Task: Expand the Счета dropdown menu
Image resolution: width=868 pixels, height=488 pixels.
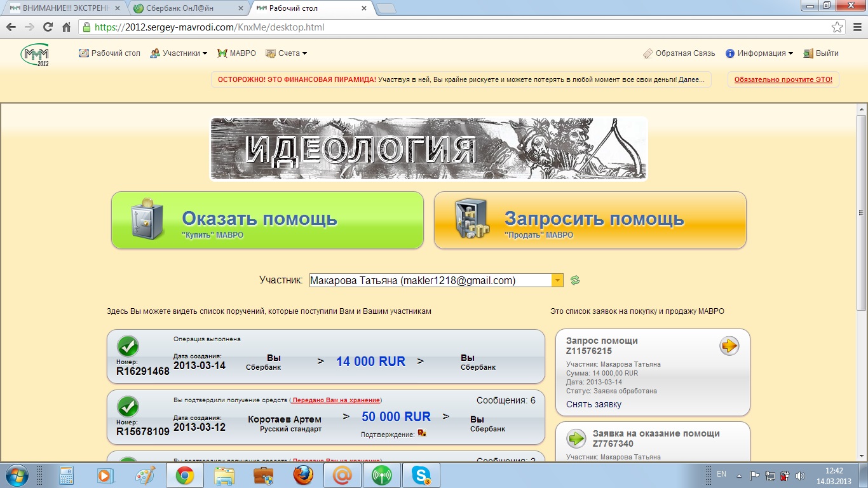Action: point(286,53)
